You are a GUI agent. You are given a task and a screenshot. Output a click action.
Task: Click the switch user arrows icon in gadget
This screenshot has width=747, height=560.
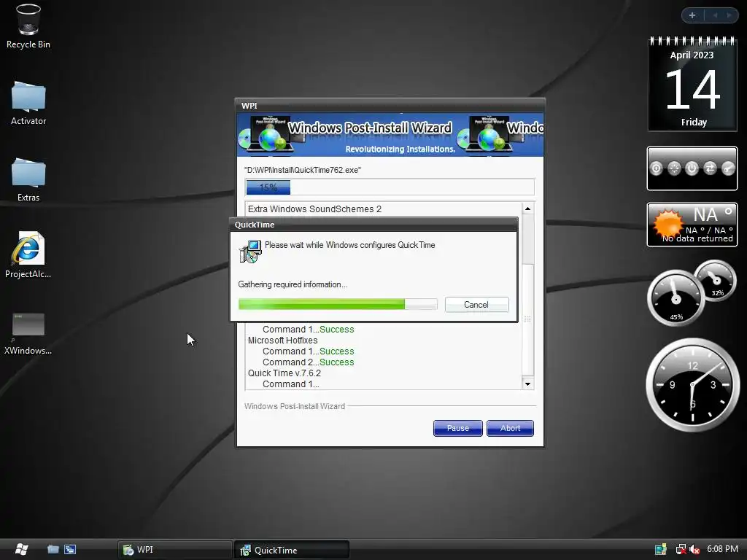[x=710, y=168]
